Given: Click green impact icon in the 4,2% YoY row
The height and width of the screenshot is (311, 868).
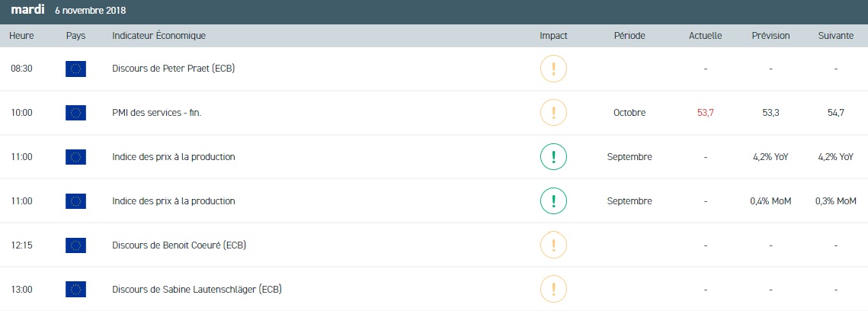Looking at the screenshot, I should coord(553,157).
